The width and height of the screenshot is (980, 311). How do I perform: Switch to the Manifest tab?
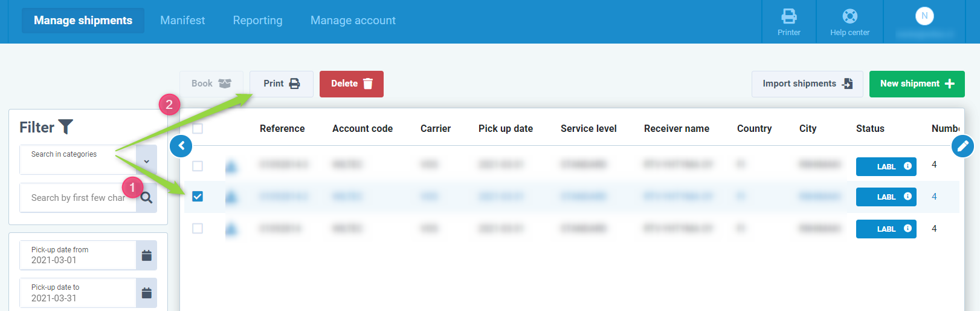tap(182, 21)
